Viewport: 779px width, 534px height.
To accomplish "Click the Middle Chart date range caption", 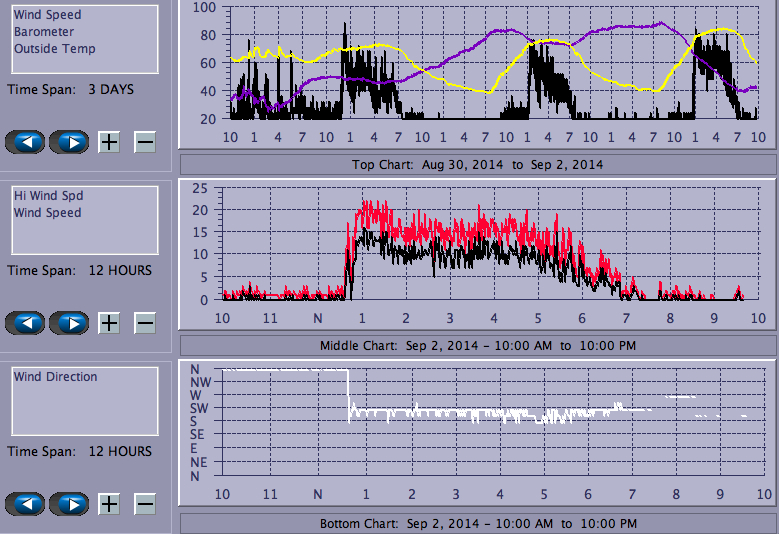I will (x=477, y=345).
